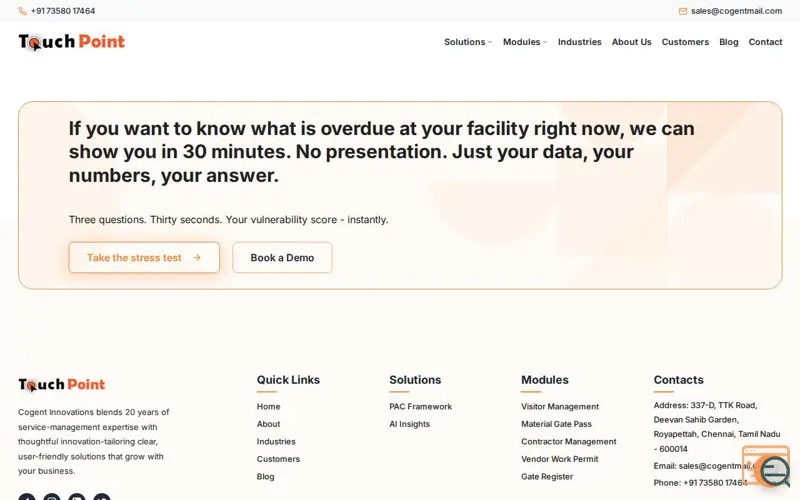
Task: Click the Quick Links footer heading
Action: 288,380
